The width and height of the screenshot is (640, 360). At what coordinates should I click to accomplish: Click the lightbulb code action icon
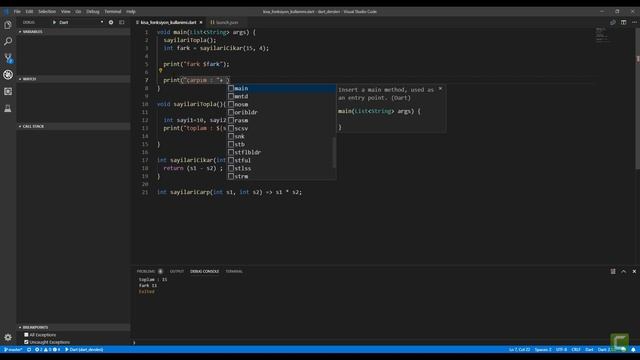tap(160, 71)
